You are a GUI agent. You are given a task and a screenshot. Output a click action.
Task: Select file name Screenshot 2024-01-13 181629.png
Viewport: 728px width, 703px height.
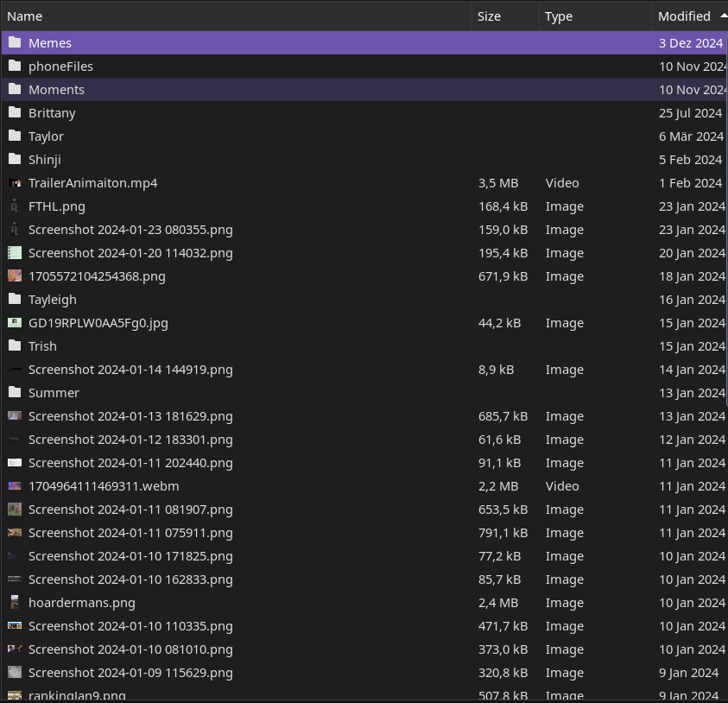[130, 416]
